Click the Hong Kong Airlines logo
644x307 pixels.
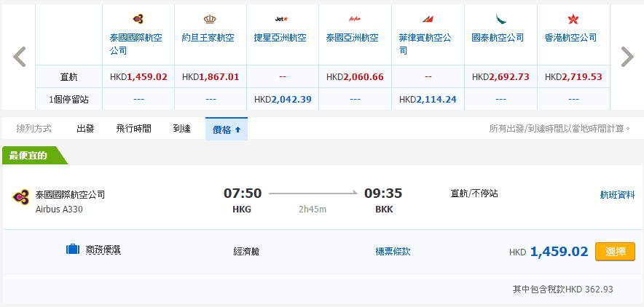tap(573, 20)
